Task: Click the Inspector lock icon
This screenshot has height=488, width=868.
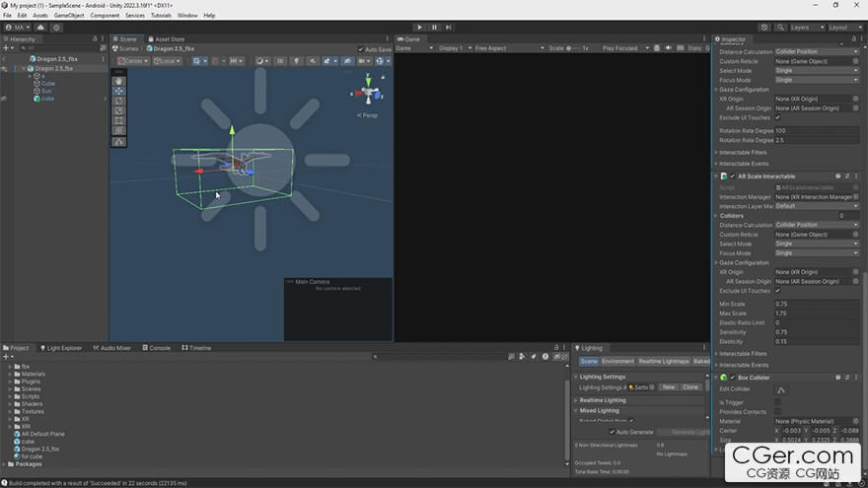Action: point(853,38)
